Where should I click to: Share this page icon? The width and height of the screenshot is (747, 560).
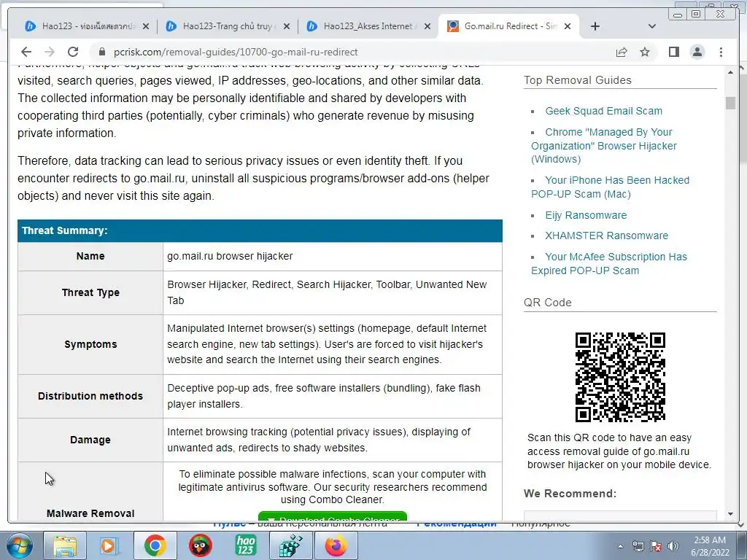pos(622,52)
